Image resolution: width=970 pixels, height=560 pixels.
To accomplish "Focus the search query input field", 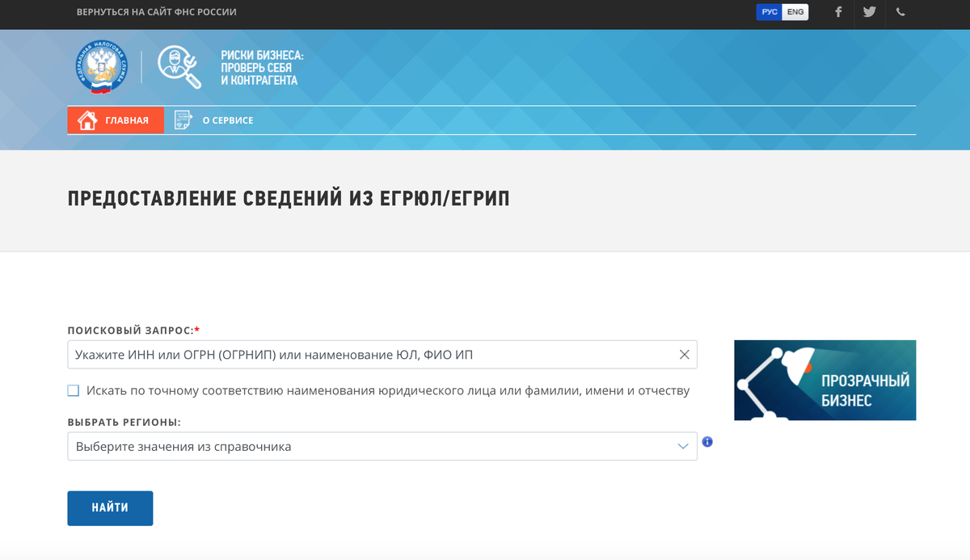I will [382, 354].
